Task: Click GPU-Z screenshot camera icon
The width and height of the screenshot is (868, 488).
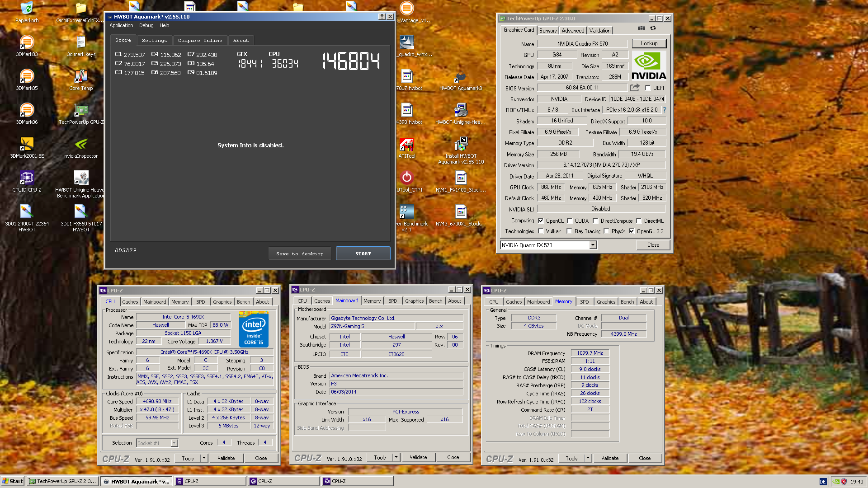Action: coord(641,28)
